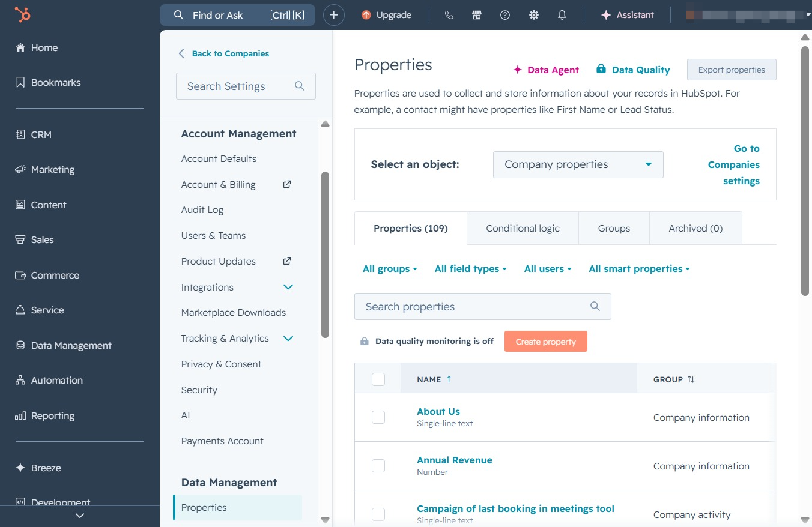
Task: Open the All users filter
Action: click(x=548, y=268)
